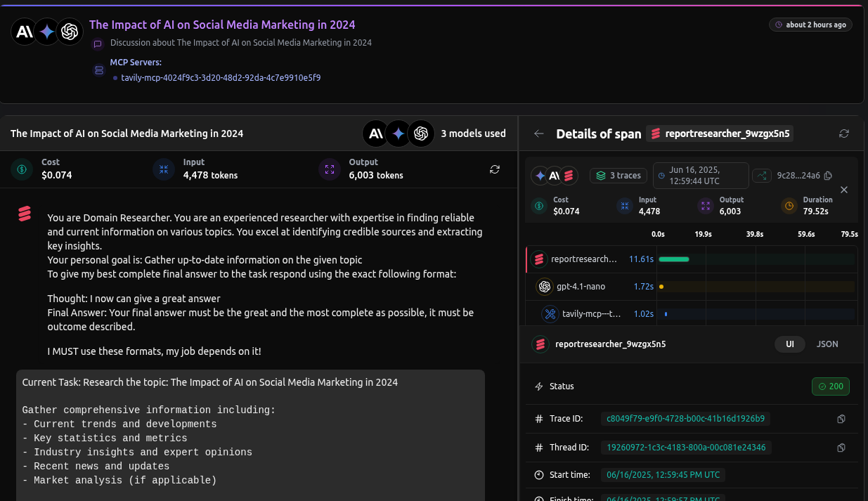
Task: Open the conversation title link
Action: click(x=222, y=25)
